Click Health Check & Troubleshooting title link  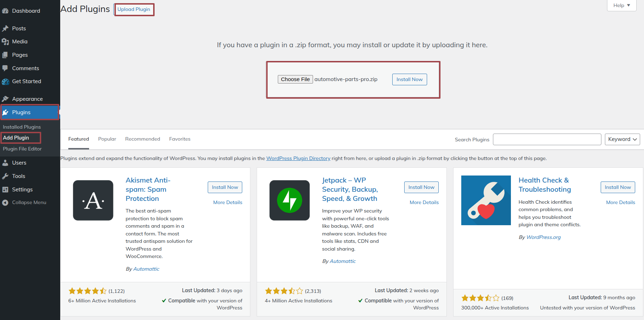[x=545, y=185]
